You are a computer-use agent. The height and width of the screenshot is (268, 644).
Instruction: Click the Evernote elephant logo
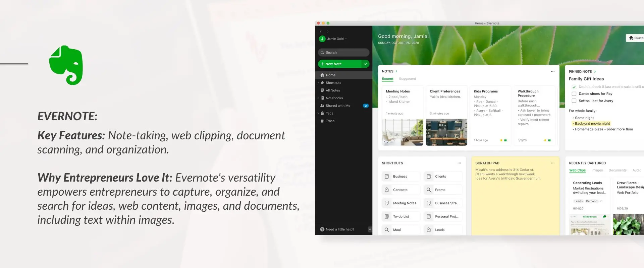(x=66, y=65)
